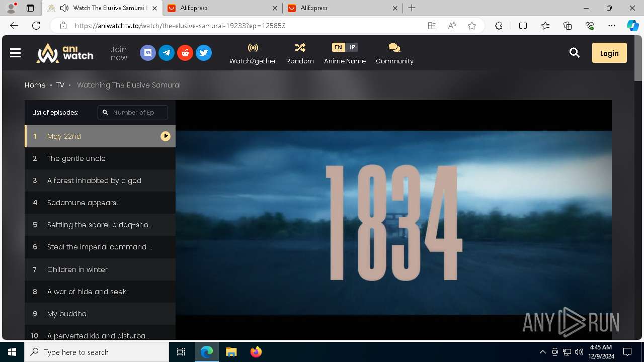Click the Login button
This screenshot has width=644, height=362.
point(609,53)
